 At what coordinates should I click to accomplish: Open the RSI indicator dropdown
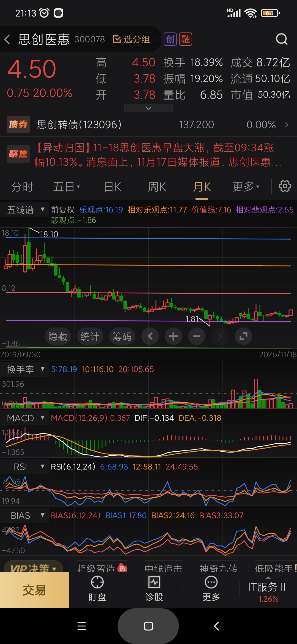click(25, 467)
